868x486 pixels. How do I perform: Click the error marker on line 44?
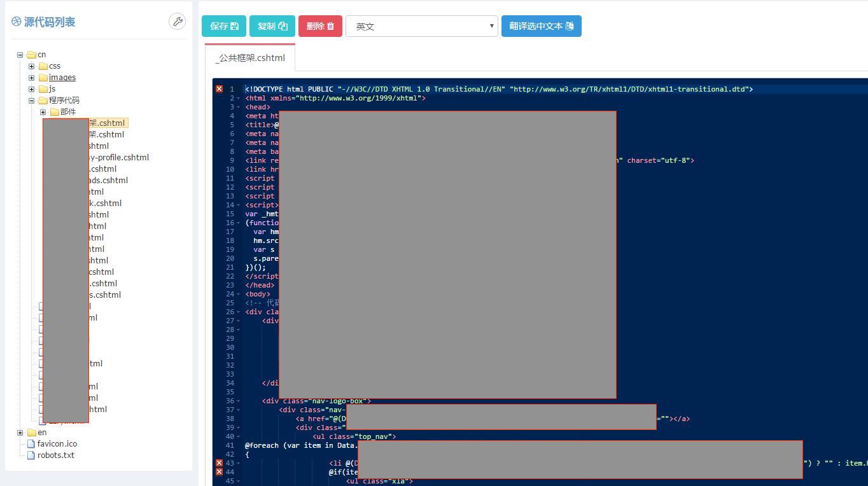coord(219,472)
